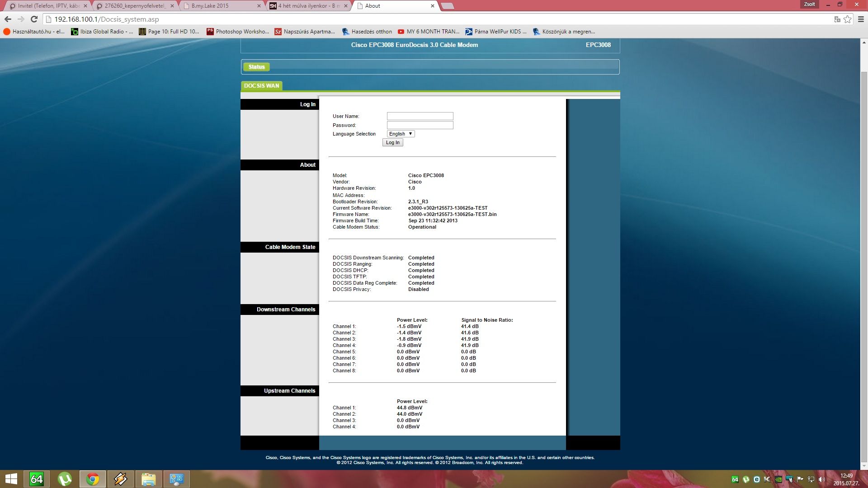
Task: Open File Explorer from the taskbar
Action: pos(149,479)
